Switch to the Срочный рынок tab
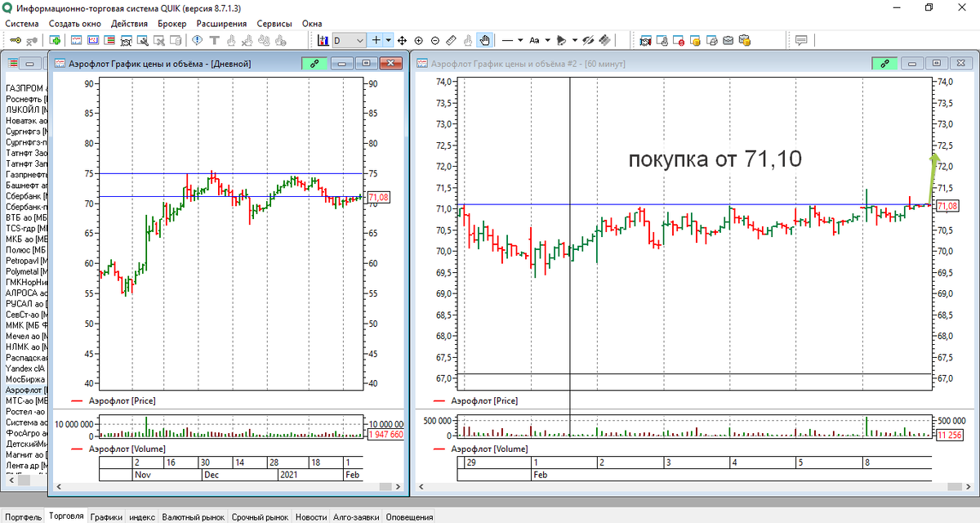The image size is (980, 523). point(260,517)
